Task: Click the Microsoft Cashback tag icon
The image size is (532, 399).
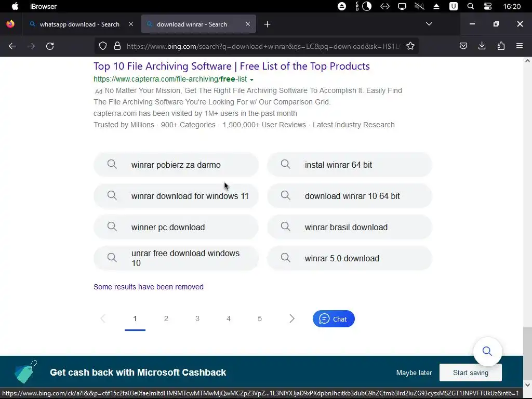Action: pos(26,372)
